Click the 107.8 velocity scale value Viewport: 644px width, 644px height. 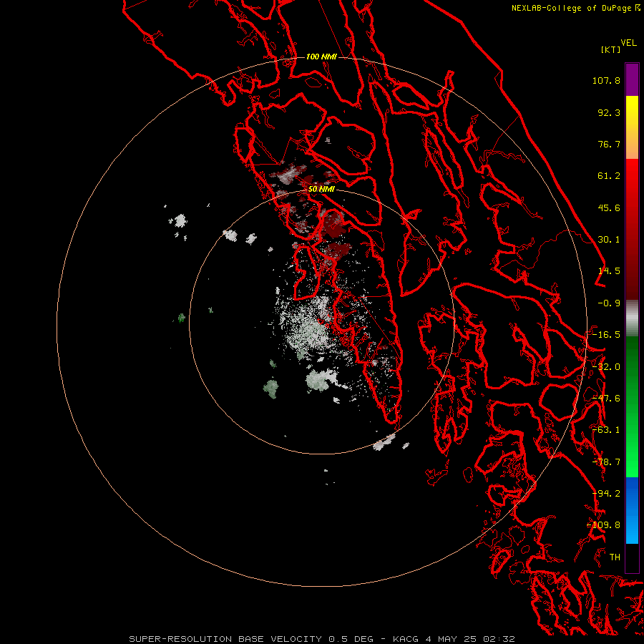[606, 80]
